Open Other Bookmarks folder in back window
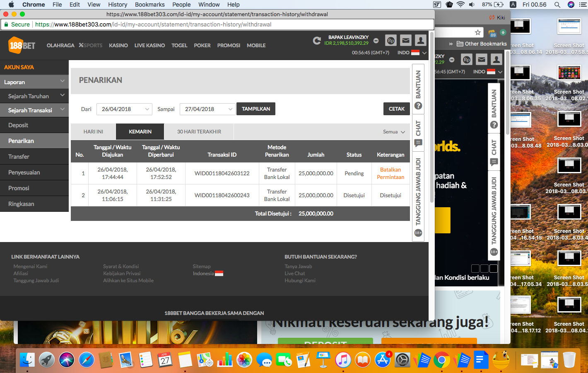 (x=482, y=44)
